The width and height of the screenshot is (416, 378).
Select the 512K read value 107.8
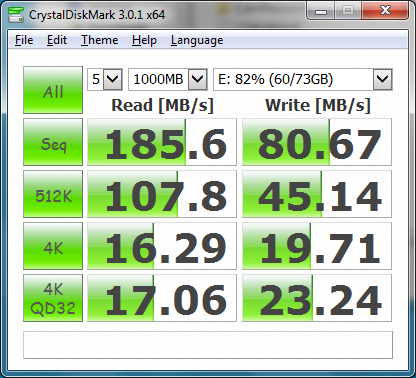pos(162,194)
